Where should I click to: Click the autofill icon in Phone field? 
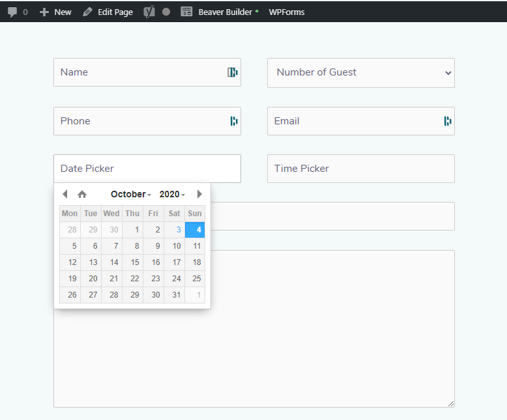pos(234,121)
